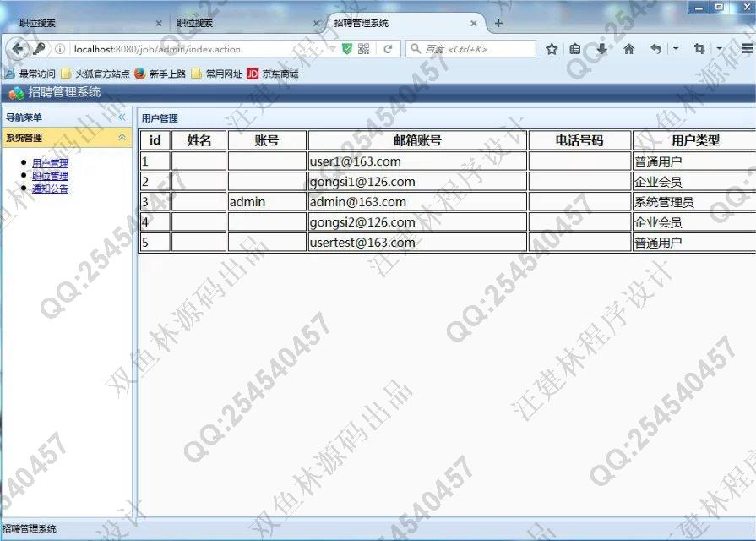Viewport: 756px width, 541px height.
Task: Click the 姓名 column header
Action: (x=199, y=140)
